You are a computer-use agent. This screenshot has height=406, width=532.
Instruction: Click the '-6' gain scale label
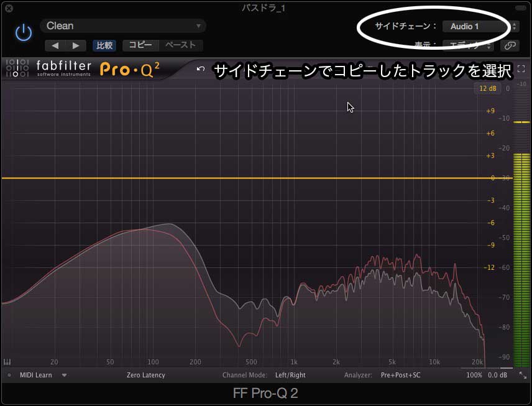pos(490,223)
